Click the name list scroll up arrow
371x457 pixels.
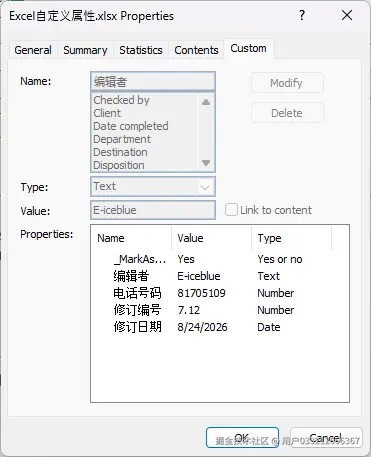(x=206, y=102)
